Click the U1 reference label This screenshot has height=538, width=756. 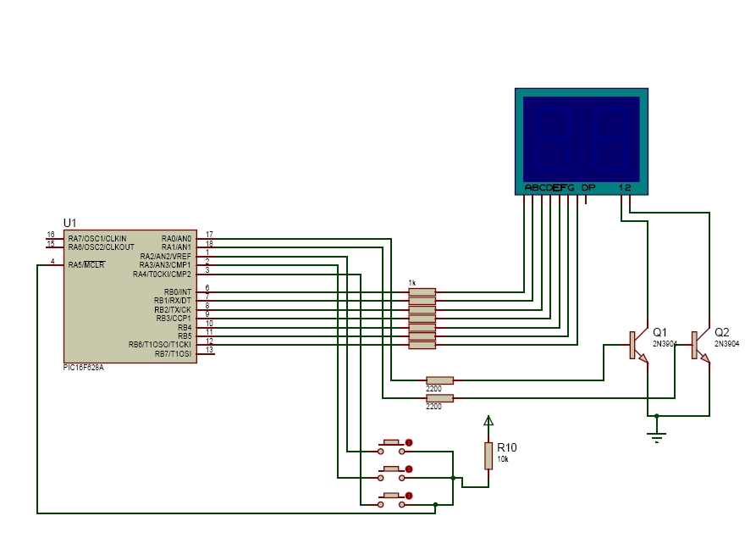pos(70,223)
